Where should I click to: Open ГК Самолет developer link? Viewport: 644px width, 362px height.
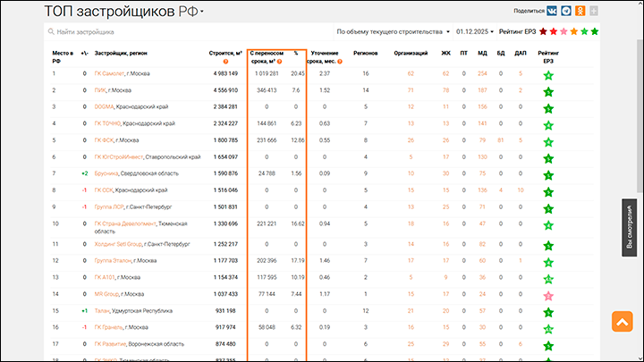(x=109, y=73)
